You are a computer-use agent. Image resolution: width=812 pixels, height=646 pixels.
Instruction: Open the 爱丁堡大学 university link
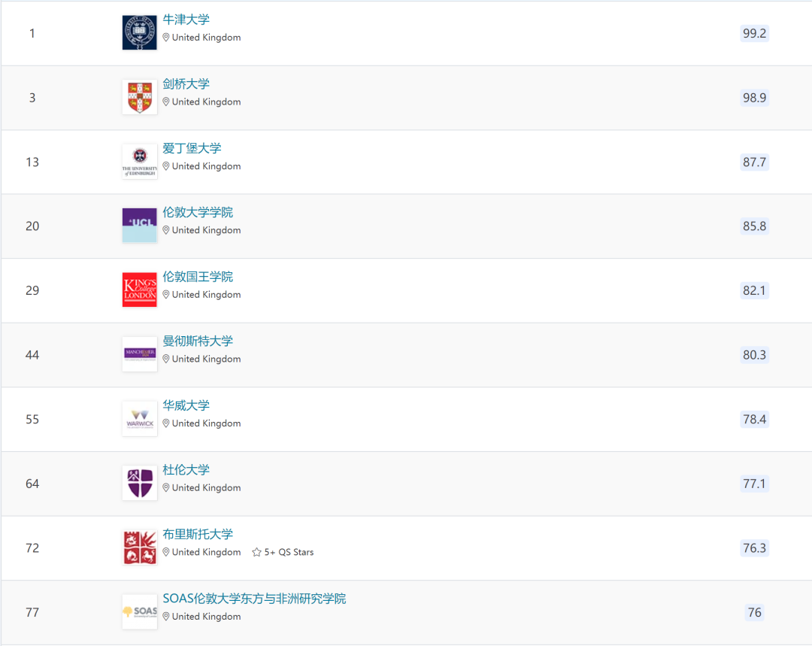pos(192,148)
